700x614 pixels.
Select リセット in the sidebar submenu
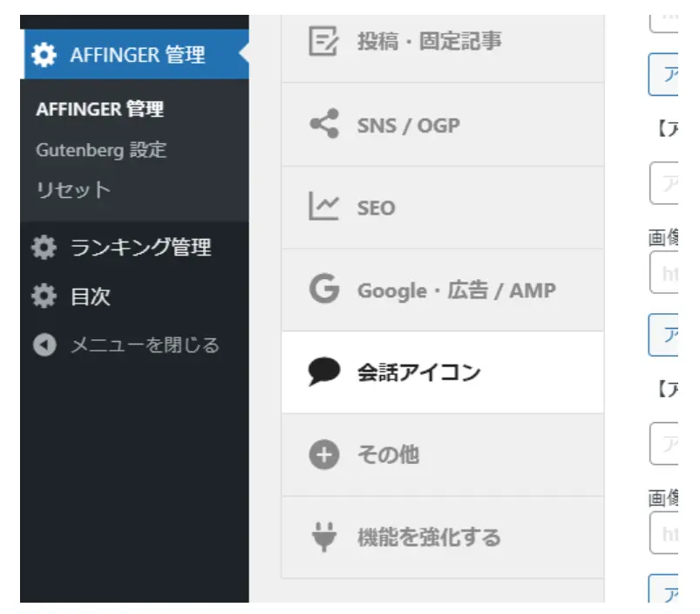pyautogui.click(x=73, y=190)
